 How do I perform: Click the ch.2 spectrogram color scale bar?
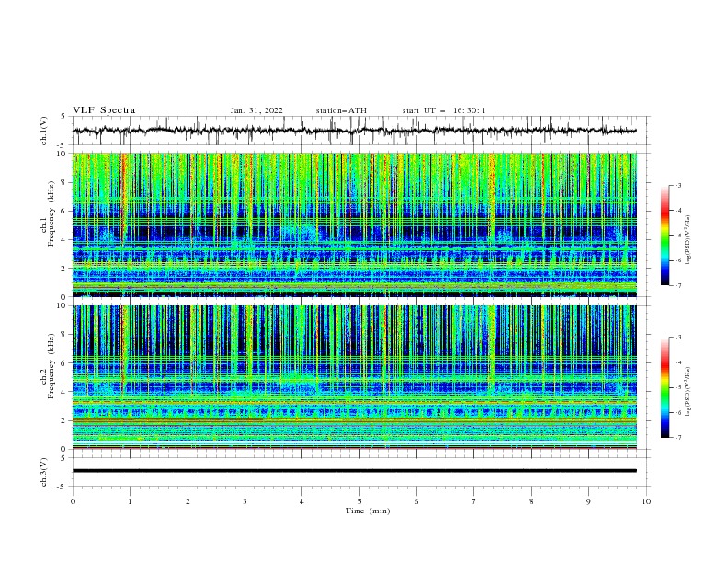(665, 387)
